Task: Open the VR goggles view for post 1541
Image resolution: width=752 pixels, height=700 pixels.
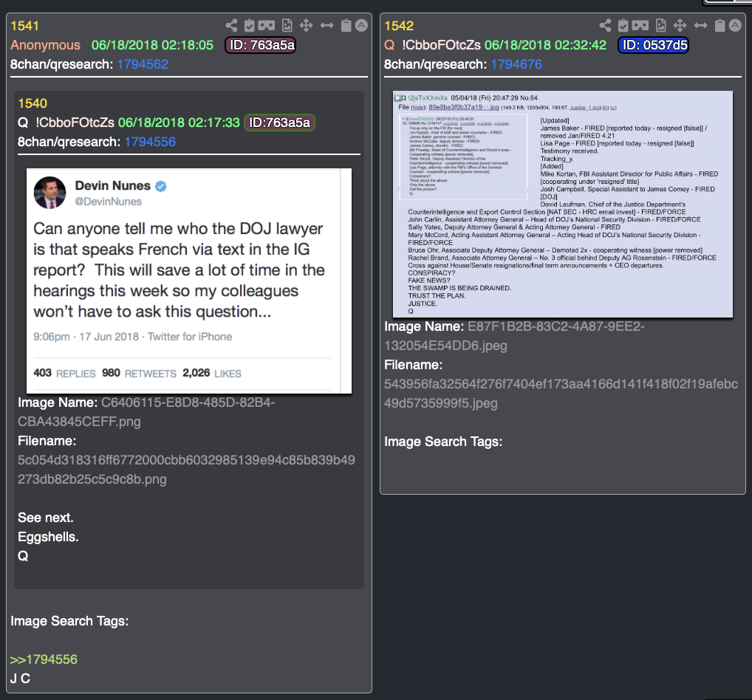Action: point(267,25)
